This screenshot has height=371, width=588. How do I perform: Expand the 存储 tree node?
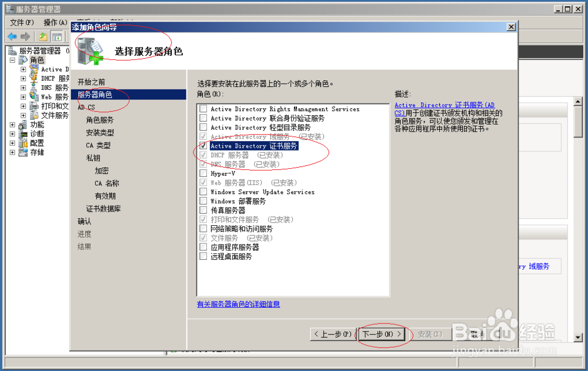12,152
